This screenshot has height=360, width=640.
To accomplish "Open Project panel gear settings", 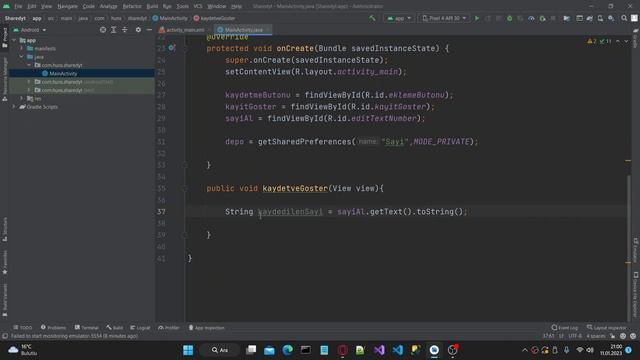I will [x=138, y=30].
